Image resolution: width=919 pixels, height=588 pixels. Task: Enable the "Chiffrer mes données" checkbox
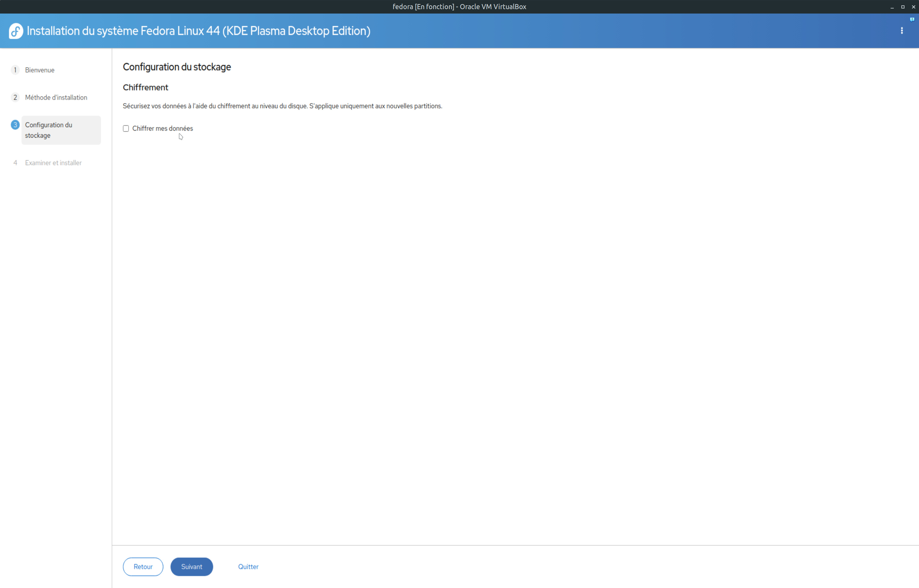(126, 129)
